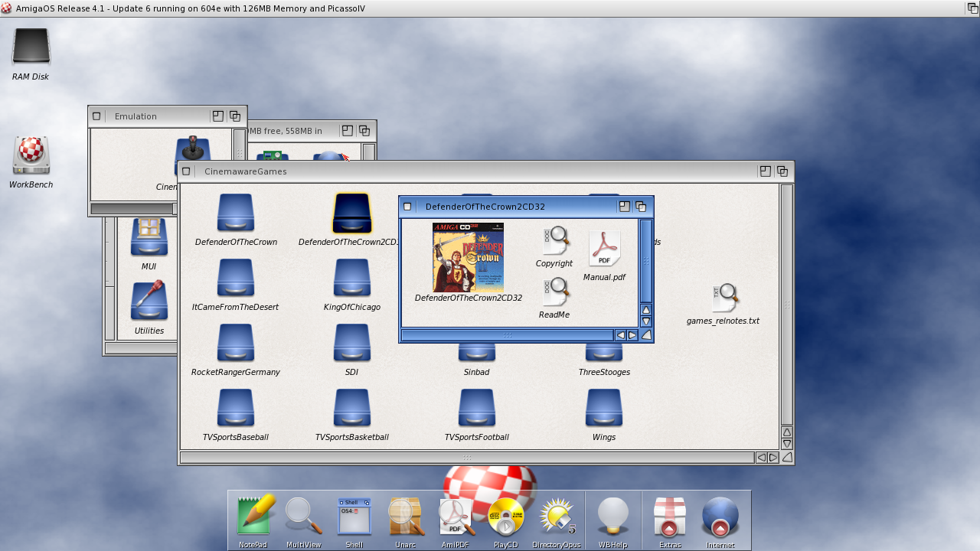The width and height of the screenshot is (980, 551).
Task: Click the depth gadget of Emulation window
Action: click(x=235, y=116)
